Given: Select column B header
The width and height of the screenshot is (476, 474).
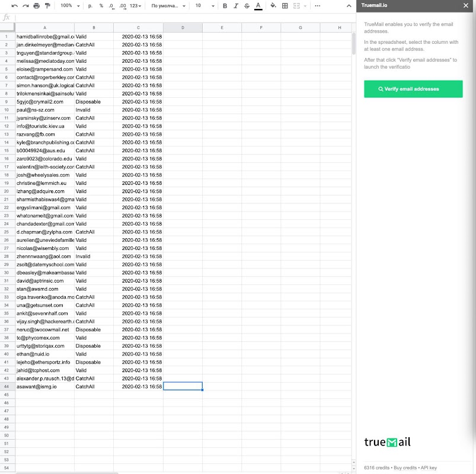Looking at the screenshot, I should 94,28.
